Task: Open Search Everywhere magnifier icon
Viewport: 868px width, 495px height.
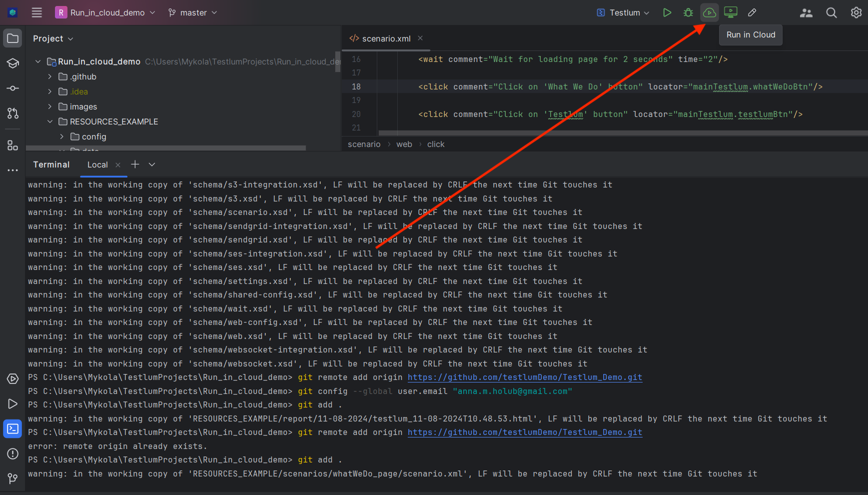Action: tap(832, 13)
